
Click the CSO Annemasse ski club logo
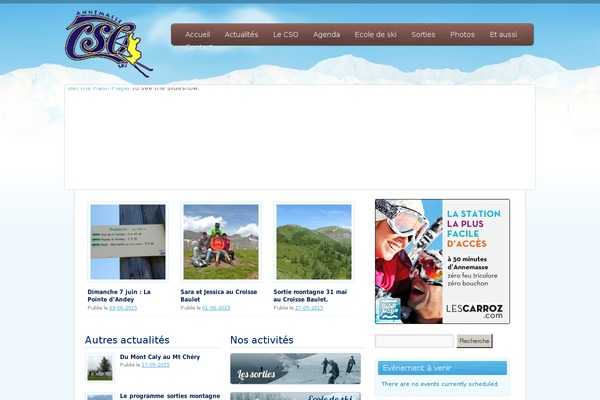click(109, 44)
